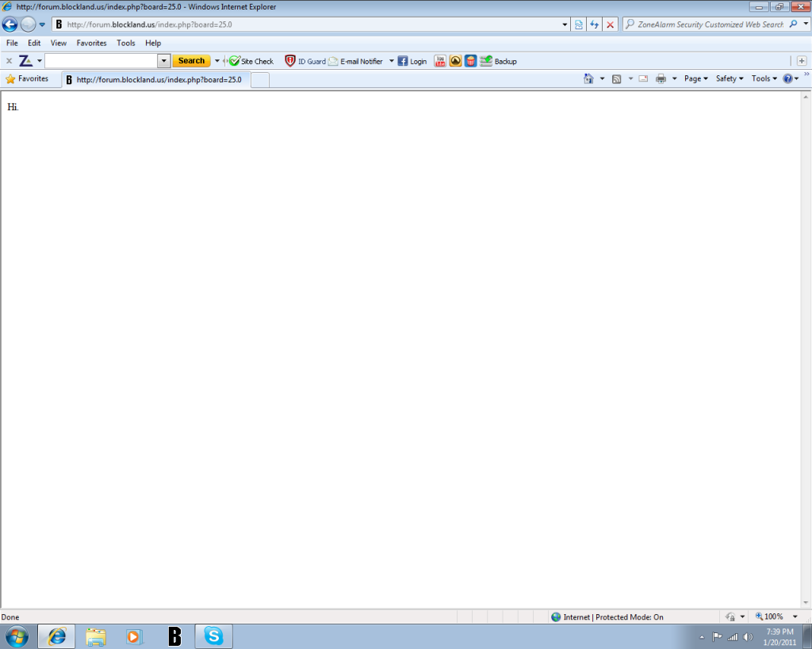Screen dimensions: 812x649
Task: Click the Site Check button
Action: point(251,61)
